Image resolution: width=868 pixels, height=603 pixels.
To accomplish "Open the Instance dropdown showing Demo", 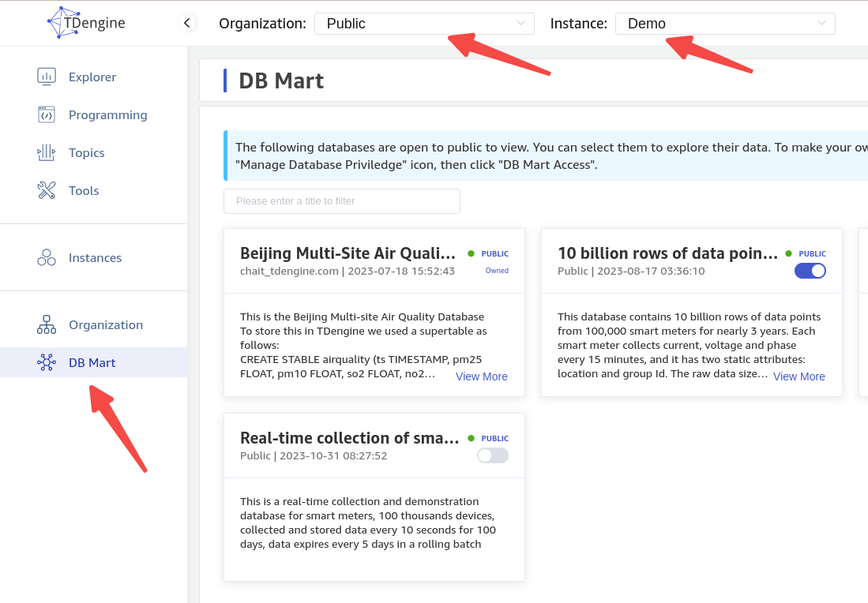I will 724,24.
